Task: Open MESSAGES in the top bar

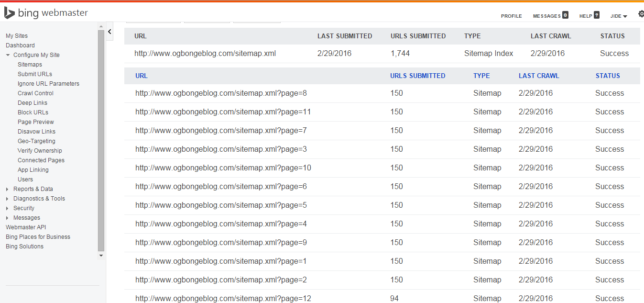Action: point(547,16)
